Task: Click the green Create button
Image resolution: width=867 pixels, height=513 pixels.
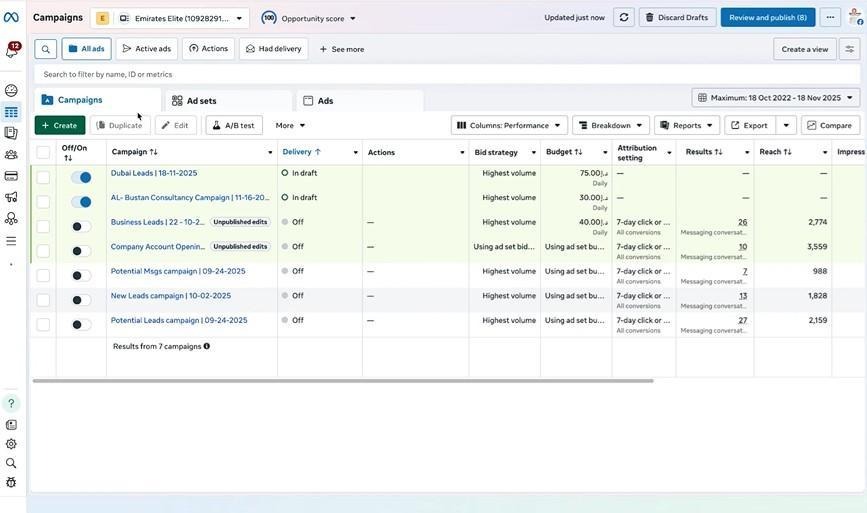Action: coord(60,125)
